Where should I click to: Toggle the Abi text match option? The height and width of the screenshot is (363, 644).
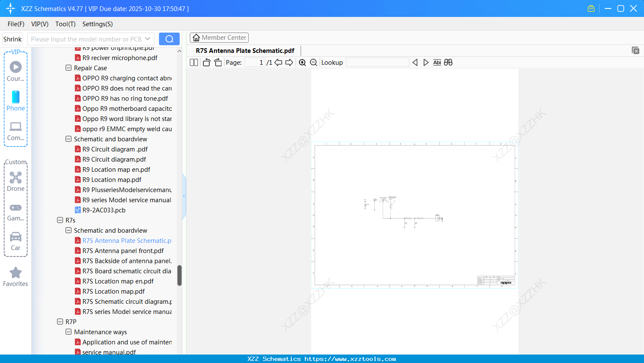coord(437,63)
